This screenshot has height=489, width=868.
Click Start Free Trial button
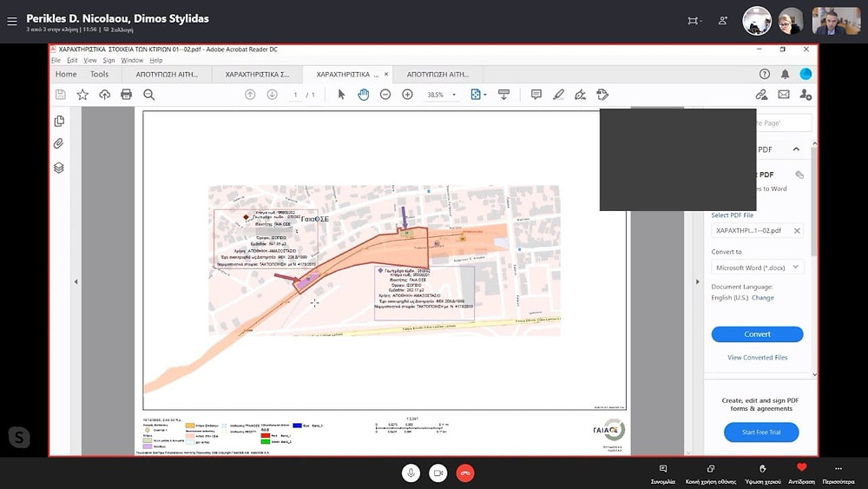[761, 432]
